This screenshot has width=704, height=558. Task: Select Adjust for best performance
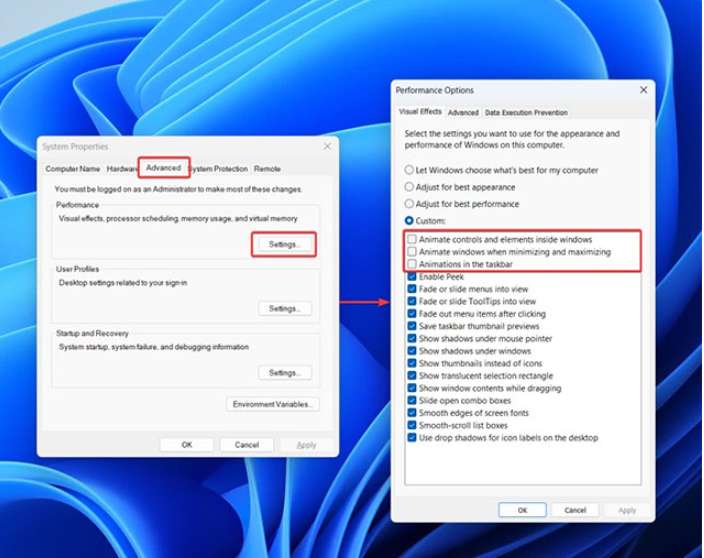click(x=409, y=204)
